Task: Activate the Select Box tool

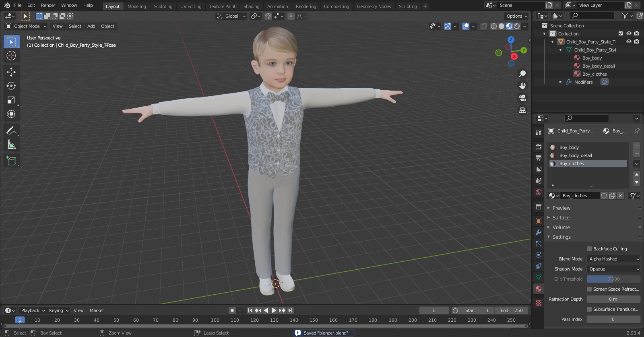Action: [x=11, y=41]
